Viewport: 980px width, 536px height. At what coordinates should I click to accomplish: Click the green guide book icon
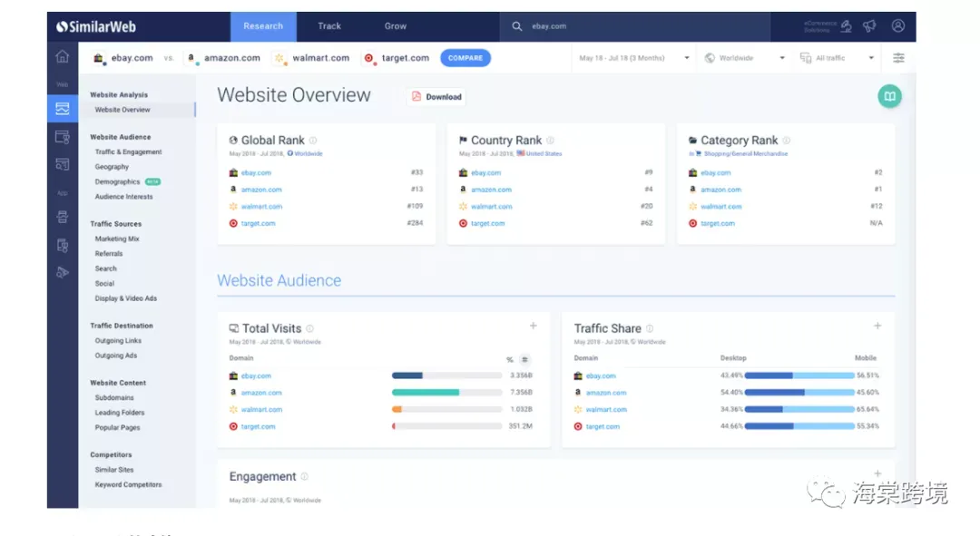pyautogui.click(x=888, y=97)
